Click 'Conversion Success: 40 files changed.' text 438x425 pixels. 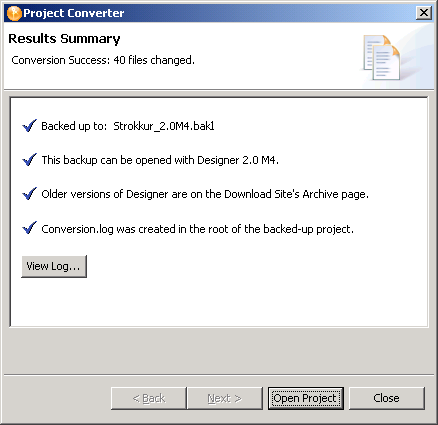point(103,60)
